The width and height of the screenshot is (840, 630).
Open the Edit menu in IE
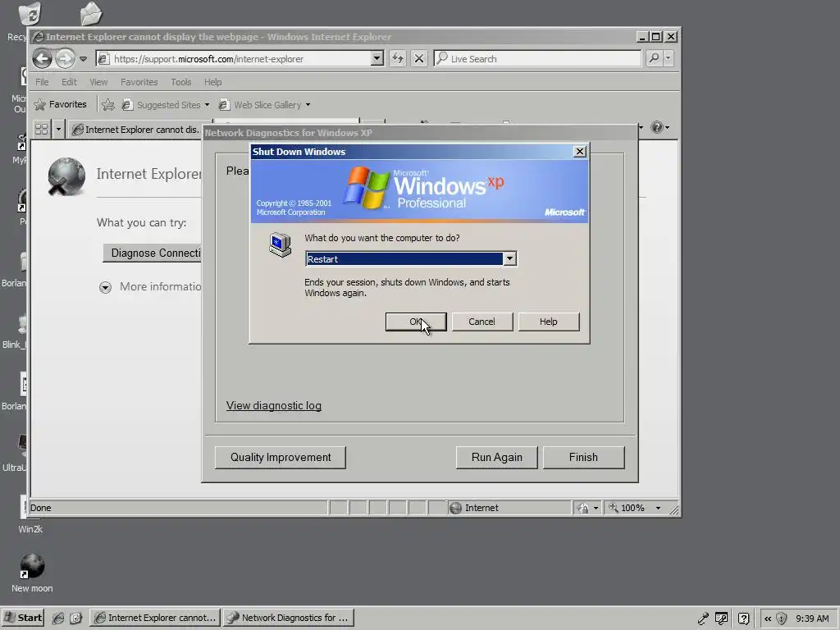(69, 82)
